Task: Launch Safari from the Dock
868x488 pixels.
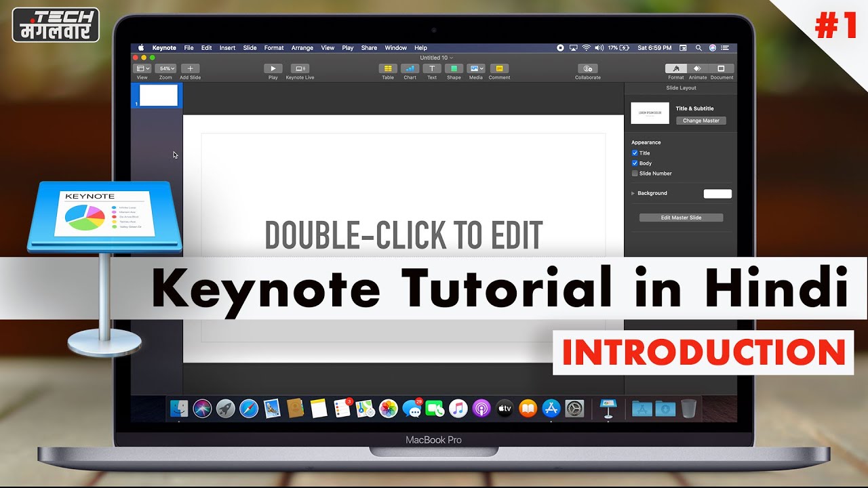Action: [x=249, y=408]
